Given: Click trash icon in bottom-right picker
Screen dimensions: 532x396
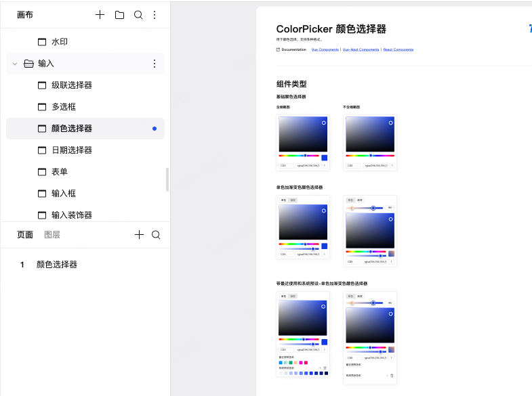Looking at the screenshot, I should point(392,376).
